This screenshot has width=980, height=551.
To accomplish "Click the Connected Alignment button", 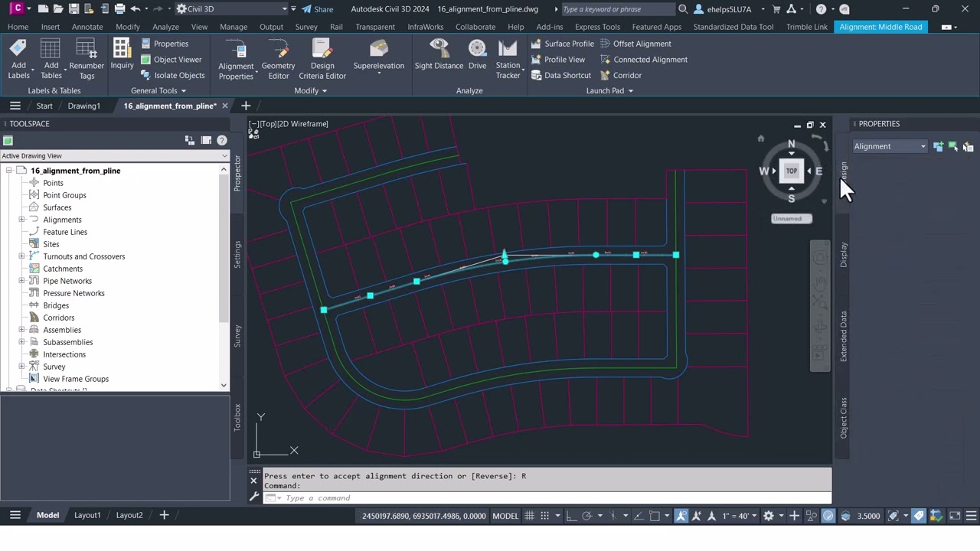I will pos(643,60).
